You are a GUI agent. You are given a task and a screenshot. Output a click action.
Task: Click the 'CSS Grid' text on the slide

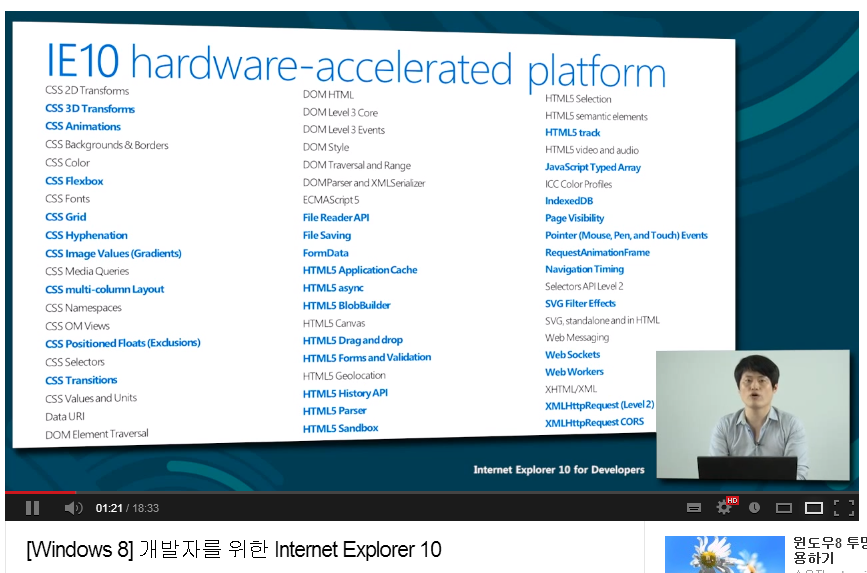(66, 217)
